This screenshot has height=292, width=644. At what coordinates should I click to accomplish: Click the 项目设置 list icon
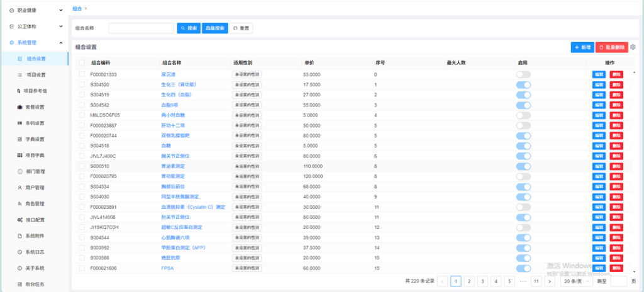tap(19, 75)
